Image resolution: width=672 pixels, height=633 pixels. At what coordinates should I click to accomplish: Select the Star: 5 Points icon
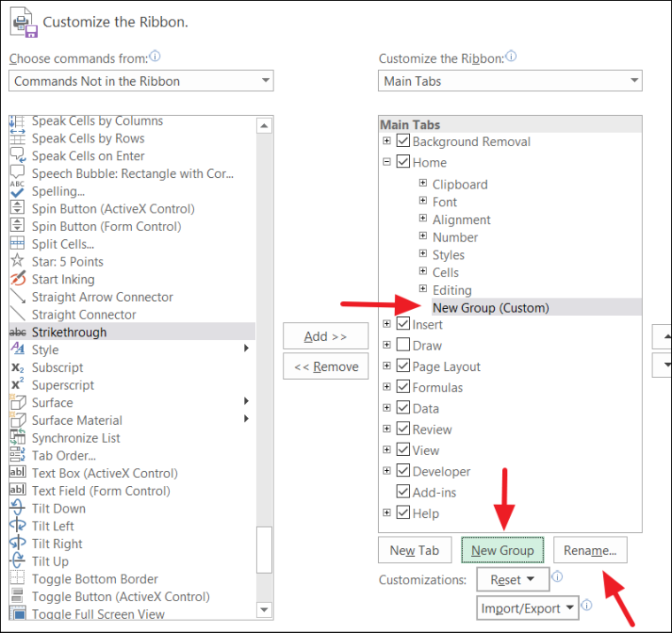click(x=17, y=260)
